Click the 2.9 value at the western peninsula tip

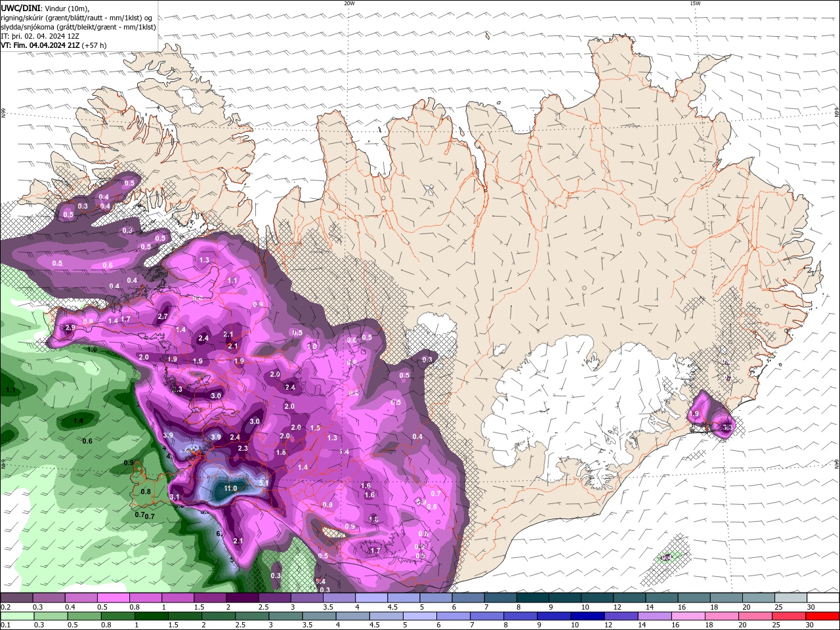click(x=70, y=327)
